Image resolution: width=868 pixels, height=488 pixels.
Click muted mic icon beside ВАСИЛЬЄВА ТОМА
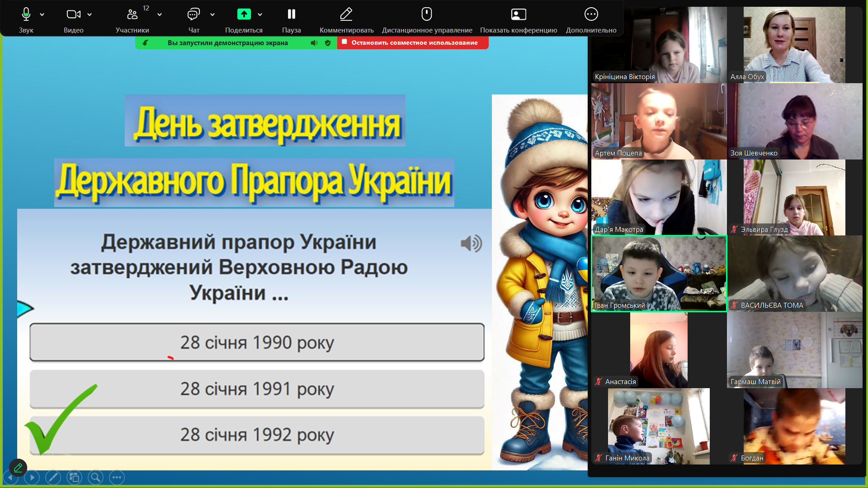(734, 305)
